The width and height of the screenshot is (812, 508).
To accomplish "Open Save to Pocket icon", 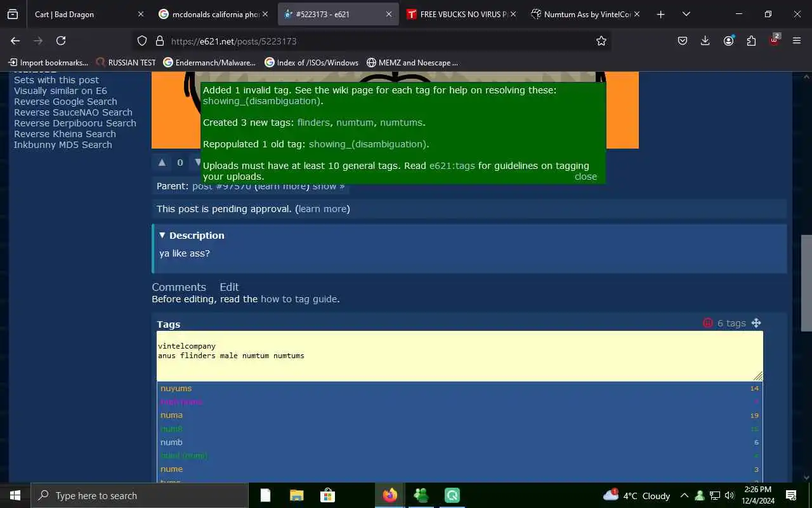I will (x=683, y=41).
